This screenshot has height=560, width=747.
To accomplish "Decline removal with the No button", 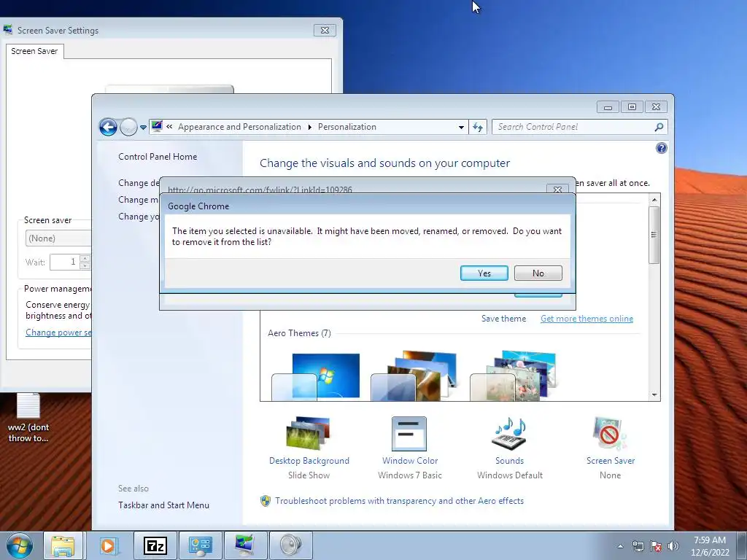I will 538,273.
